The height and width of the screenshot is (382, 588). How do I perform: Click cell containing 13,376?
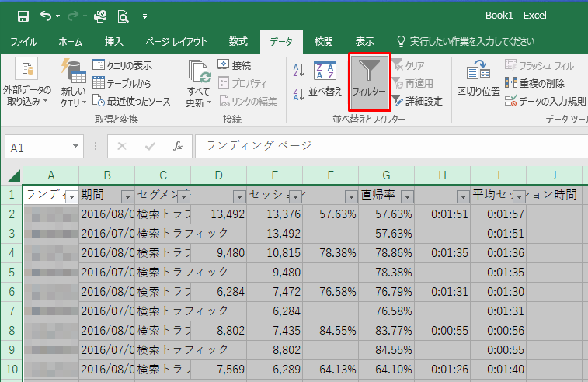pos(274,214)
